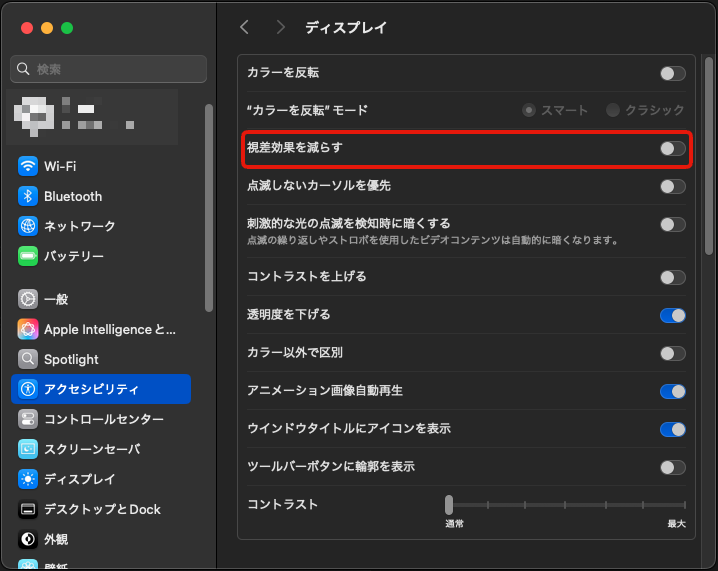
Task: Click the Wi-Fi icon in sidebar
Action: coord(28,166)
